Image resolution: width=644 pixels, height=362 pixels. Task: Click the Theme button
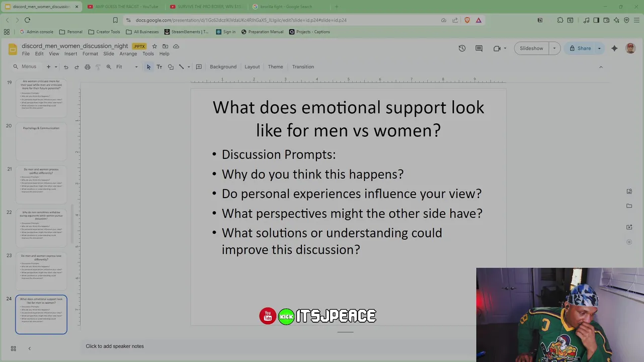(x=275, y=67)
